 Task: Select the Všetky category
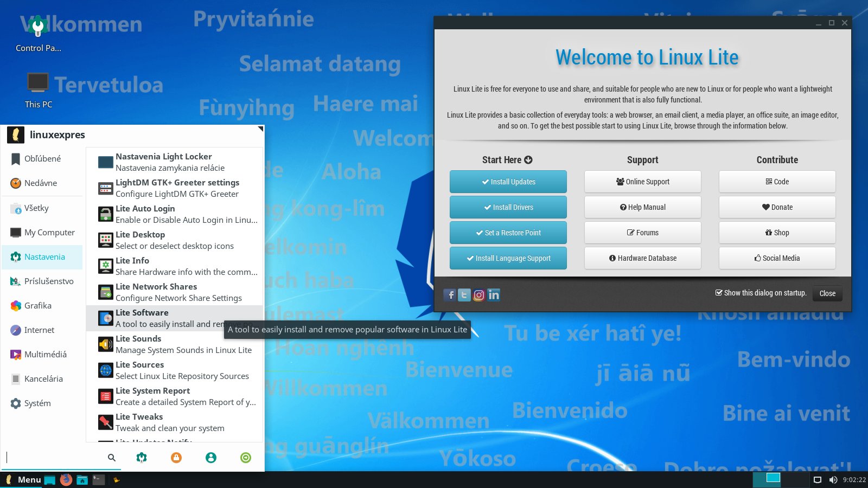coord(42,208)
